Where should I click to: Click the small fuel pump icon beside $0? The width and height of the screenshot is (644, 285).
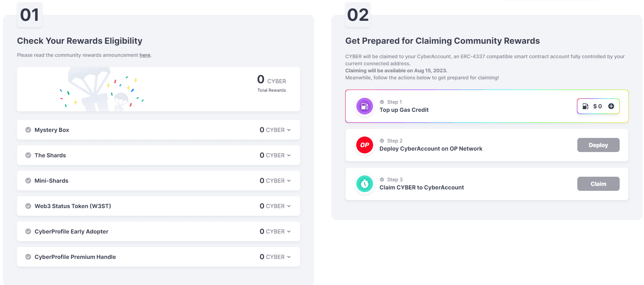pyautogui.click(x=585, y=106)
